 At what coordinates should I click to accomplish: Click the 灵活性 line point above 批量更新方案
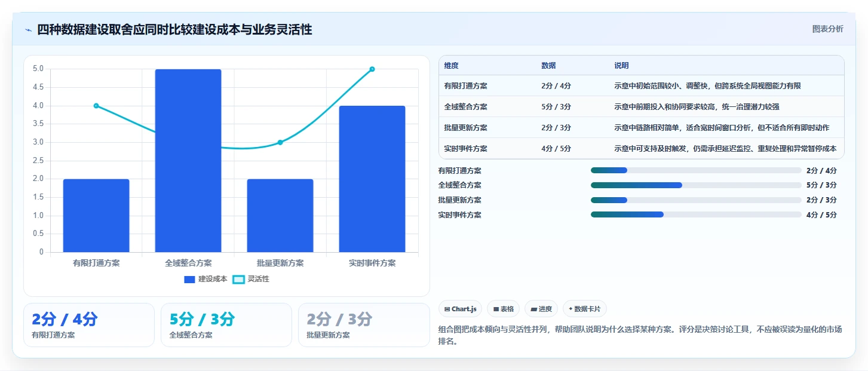coord(280,142)
